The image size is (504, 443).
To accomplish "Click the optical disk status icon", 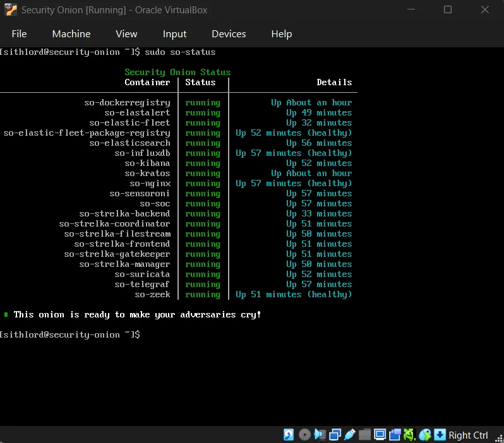I will click(x=304, y=435).
